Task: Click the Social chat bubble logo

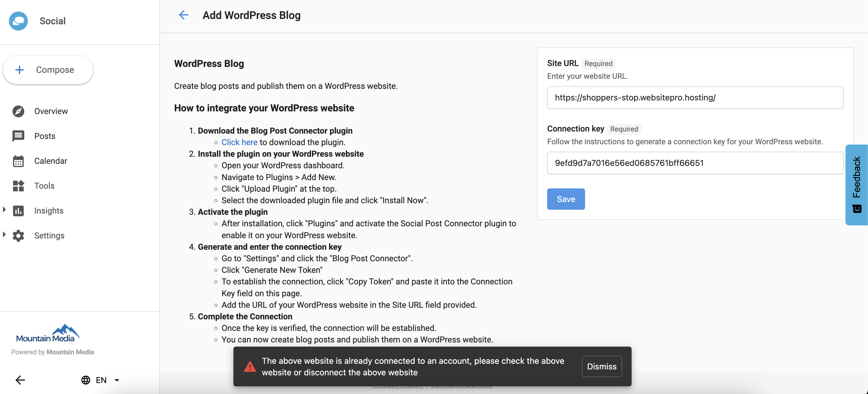Action: click(18, 21)
